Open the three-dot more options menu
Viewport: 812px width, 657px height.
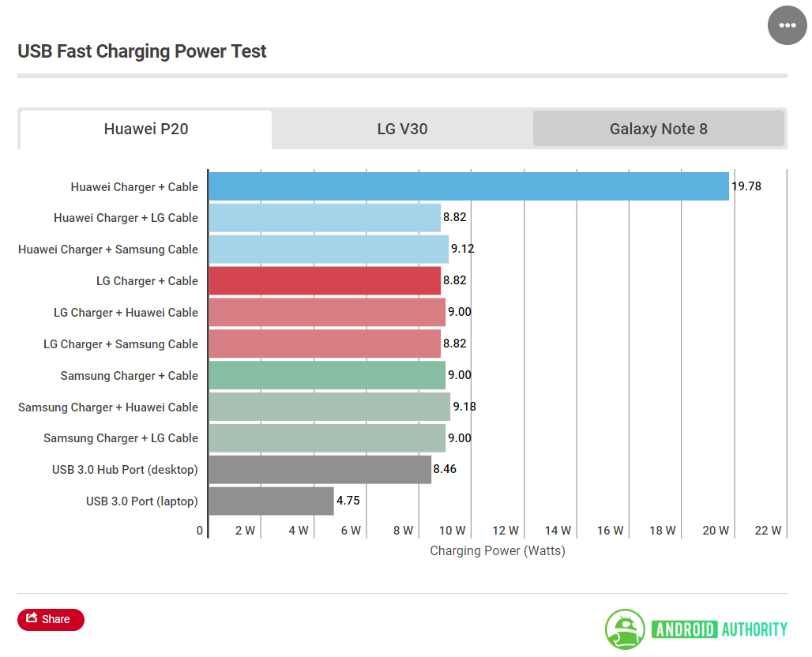tap(788, 25)
